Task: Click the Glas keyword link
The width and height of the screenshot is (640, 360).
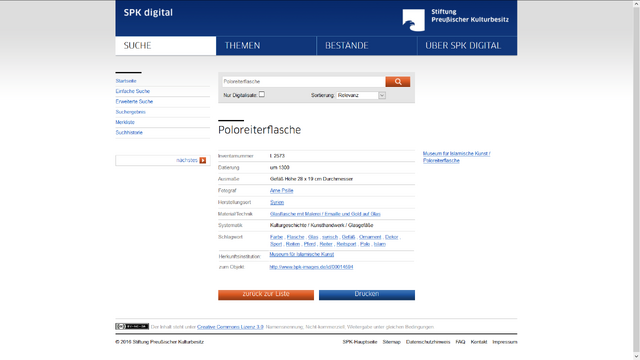Action: (x=313, y=237)
